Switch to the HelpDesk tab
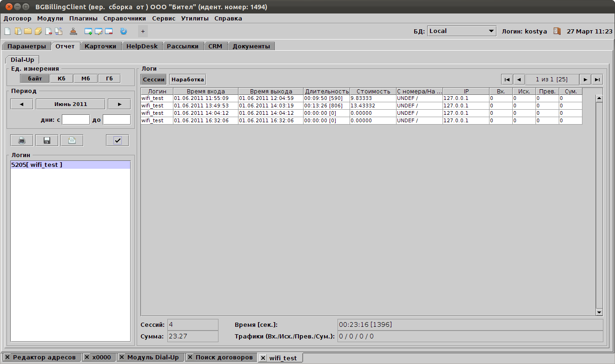Screen dimensions: 615x364 click(x=142, y=46)
